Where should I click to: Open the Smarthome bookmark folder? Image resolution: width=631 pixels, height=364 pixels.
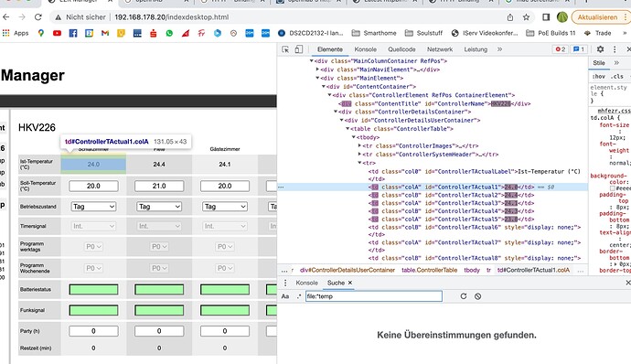374,33
